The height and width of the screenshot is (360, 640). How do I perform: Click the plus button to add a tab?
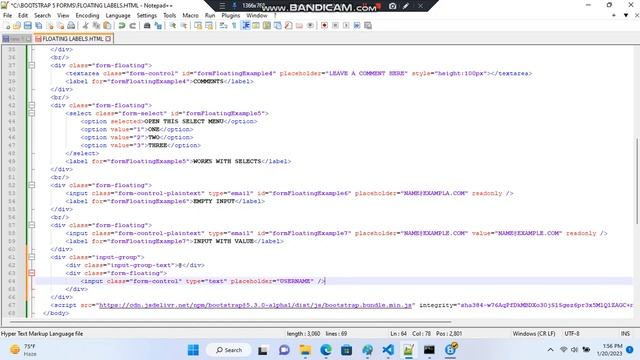click(614, 16)
